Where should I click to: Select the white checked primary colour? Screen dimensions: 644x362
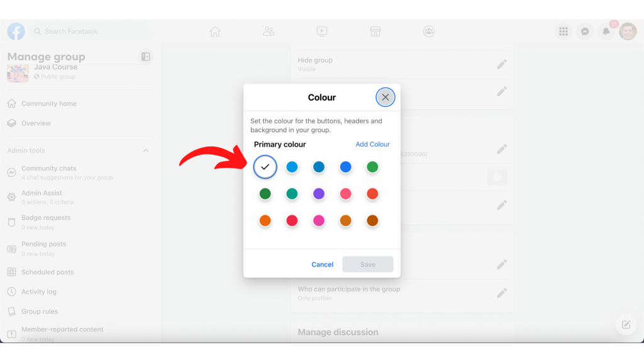coord(265,167)
